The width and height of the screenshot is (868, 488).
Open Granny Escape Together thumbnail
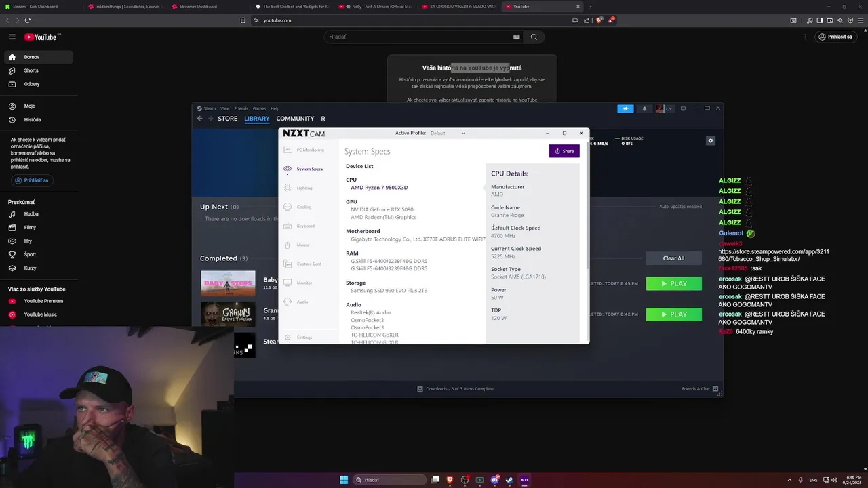coord(228,314)
